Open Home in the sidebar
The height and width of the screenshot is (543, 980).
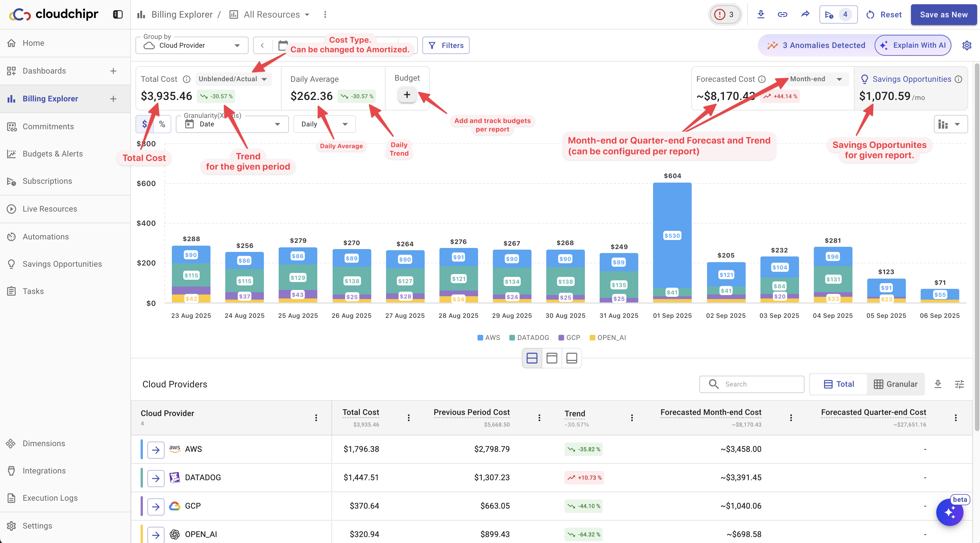pos(65,43)
